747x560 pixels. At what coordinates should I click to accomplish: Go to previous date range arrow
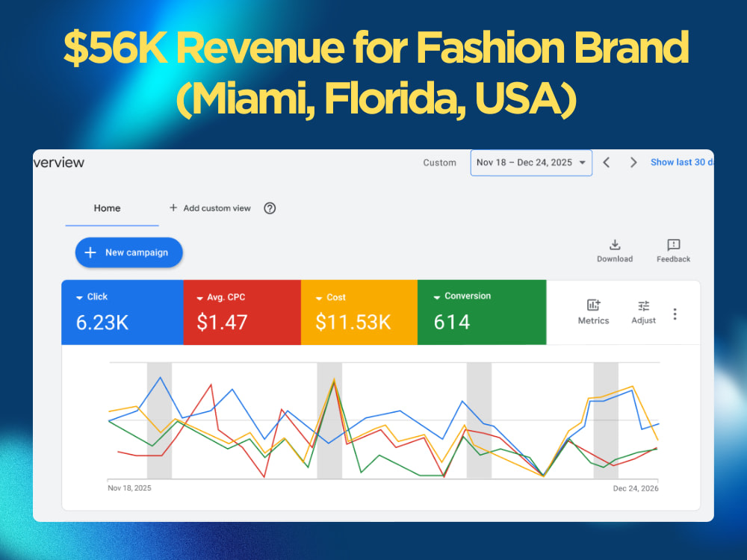coord(606,162)
